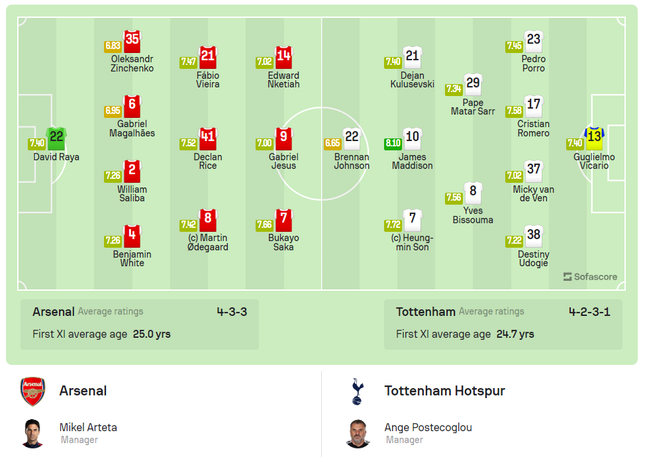The height and width of the screenshot is (457, 645).
Task: Open Bukayo Saka's number 7 shirt
Action: [x=283, y=220]
